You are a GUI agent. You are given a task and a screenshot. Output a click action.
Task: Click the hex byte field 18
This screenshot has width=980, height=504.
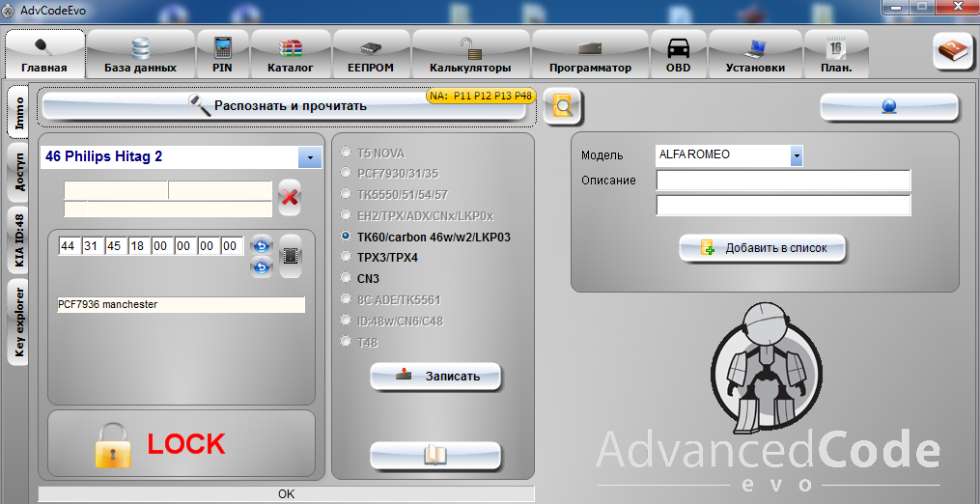(x=137, y=246)
